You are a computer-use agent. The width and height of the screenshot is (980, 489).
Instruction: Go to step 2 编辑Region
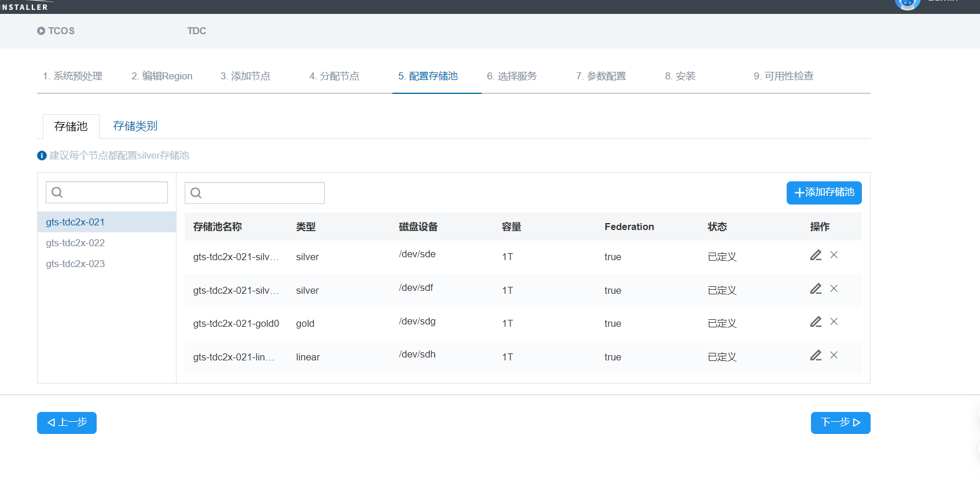pyautogui.click(x=162, y=76)
